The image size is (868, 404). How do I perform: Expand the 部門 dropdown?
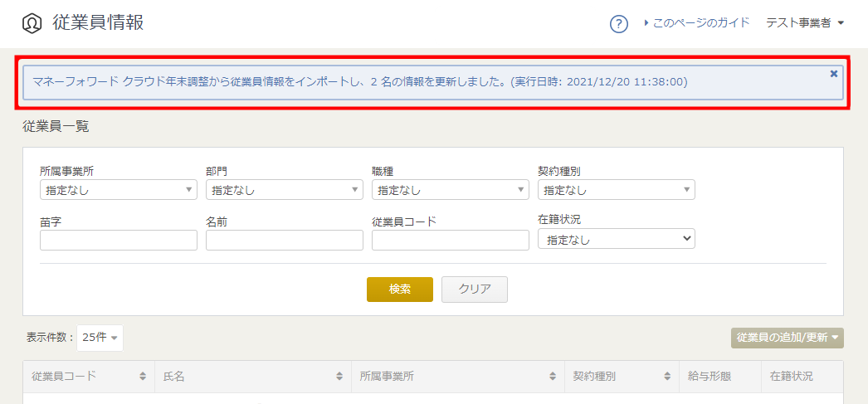[284, 191]
